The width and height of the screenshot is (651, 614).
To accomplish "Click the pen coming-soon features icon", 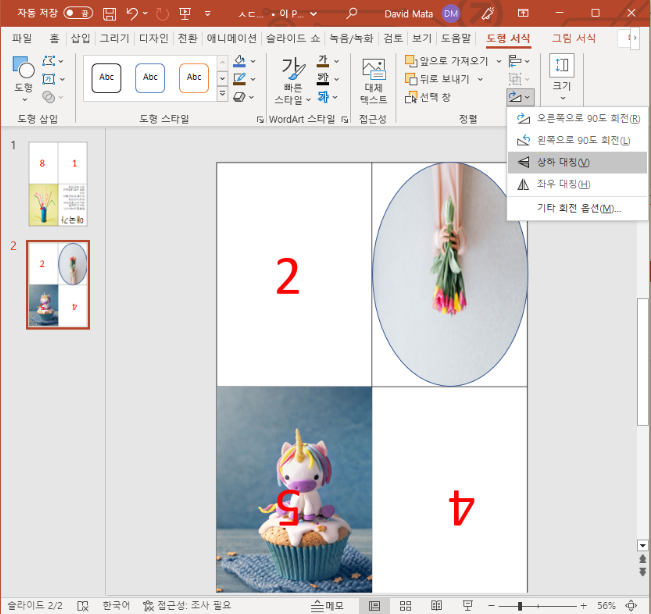I will tap(487, 14).
